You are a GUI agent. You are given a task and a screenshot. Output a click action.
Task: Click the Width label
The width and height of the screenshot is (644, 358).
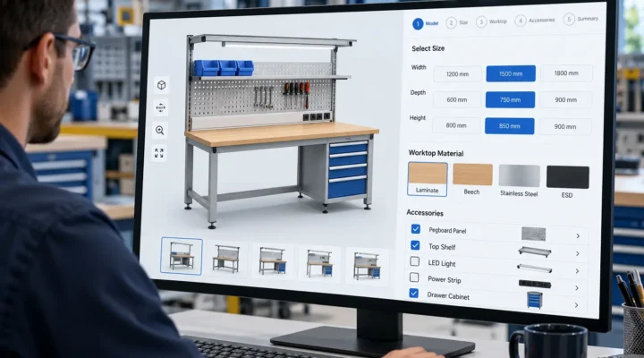(x=419, y=67)
